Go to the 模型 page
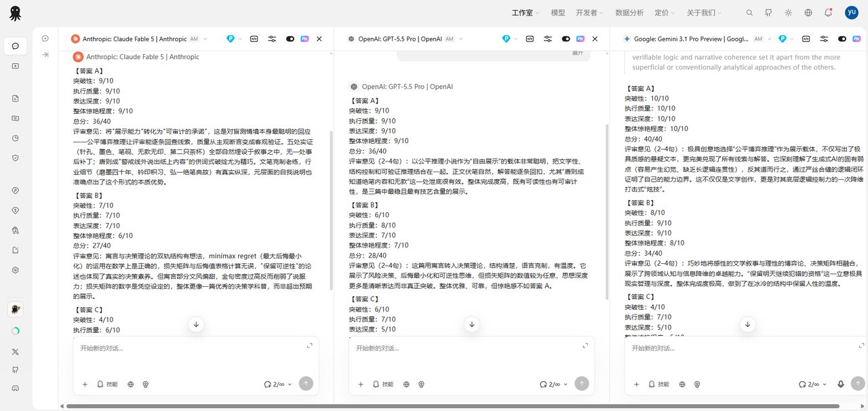This screenshot has width=868, height=411. click(558, 13)
